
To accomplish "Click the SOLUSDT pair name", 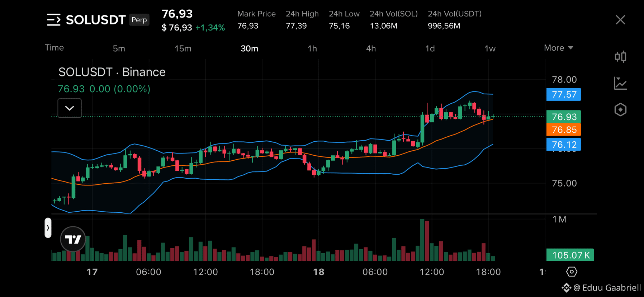I will (96, 20).
